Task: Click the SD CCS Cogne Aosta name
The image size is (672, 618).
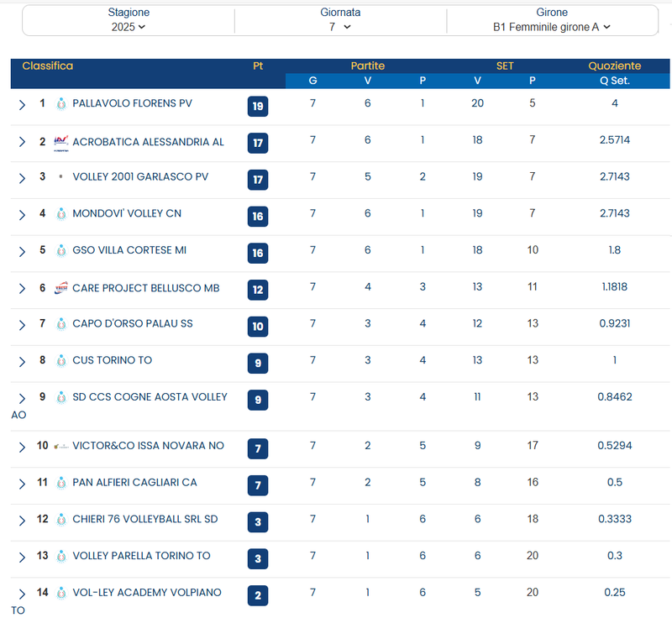Action: pos(150,397)
